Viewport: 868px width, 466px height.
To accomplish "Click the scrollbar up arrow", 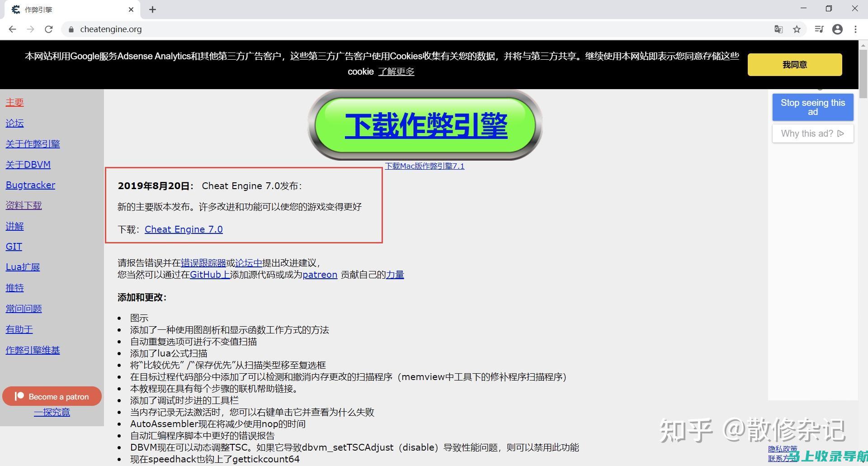I will (863, 45).
